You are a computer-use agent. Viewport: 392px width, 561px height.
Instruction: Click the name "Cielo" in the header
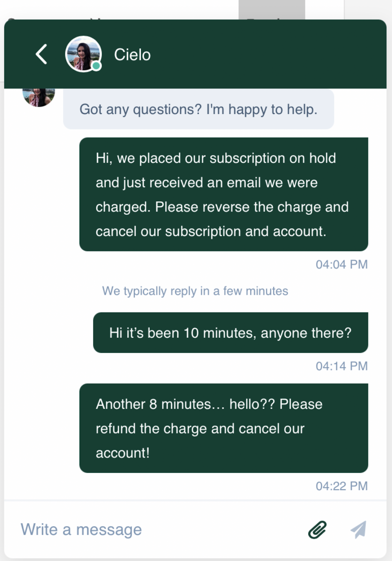coord(132,55)
